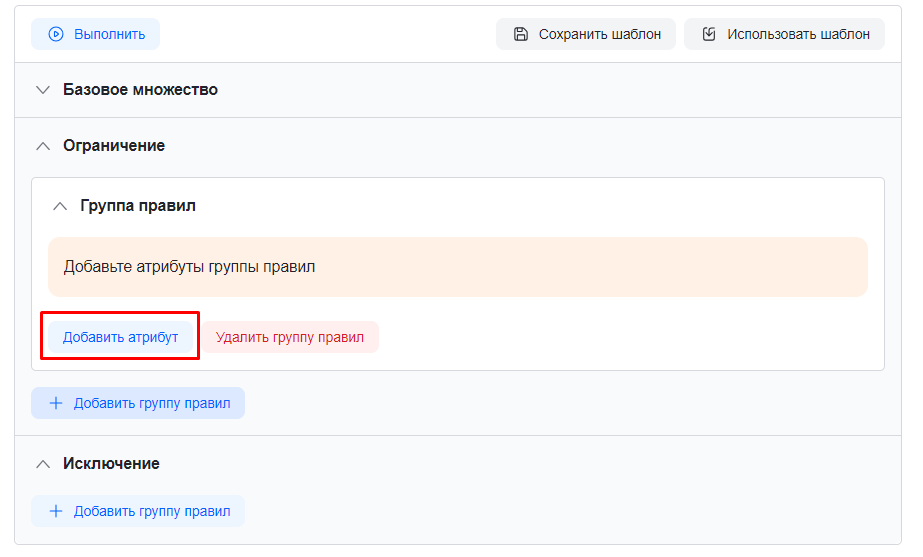Click the floppy disk save icon
This screenshot has width=923, height=557.
tap(520, 34)
